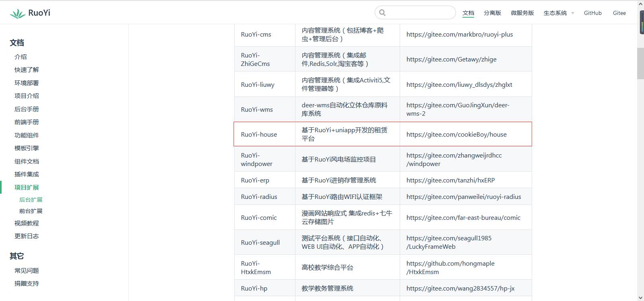Click the RuoYi-erp table cell
The width and height of the screenshot is (644, 301).
coord(265,180)
